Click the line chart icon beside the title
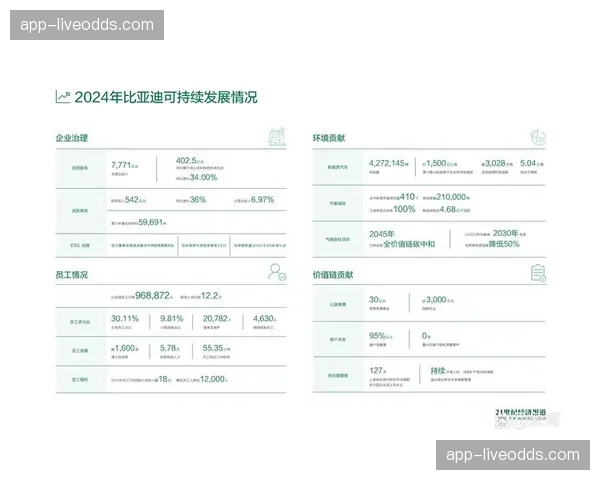The width and height of the screenshot is (600, 480). click(63, 96)
